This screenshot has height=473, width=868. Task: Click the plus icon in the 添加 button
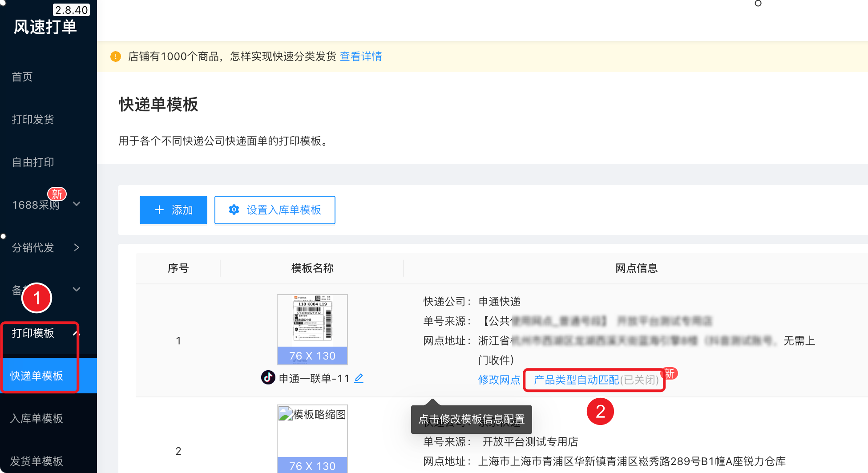click(159, 210)
